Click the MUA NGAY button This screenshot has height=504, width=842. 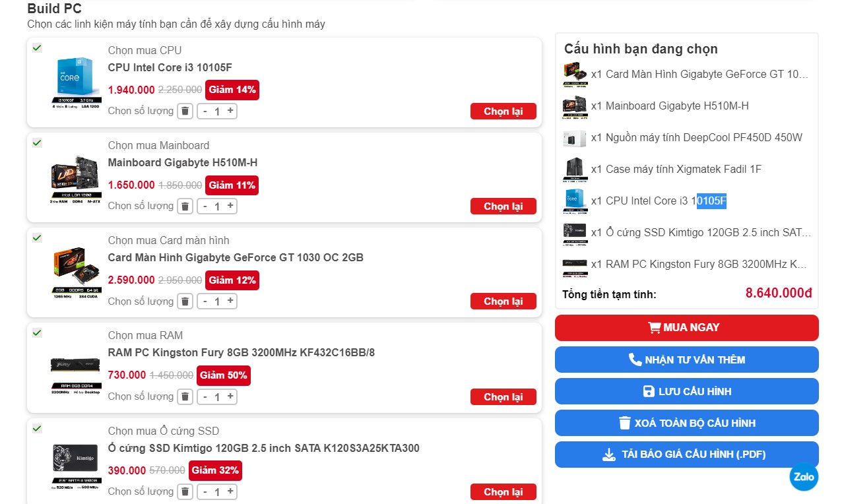pyautogui.click(x=686, y=328)
